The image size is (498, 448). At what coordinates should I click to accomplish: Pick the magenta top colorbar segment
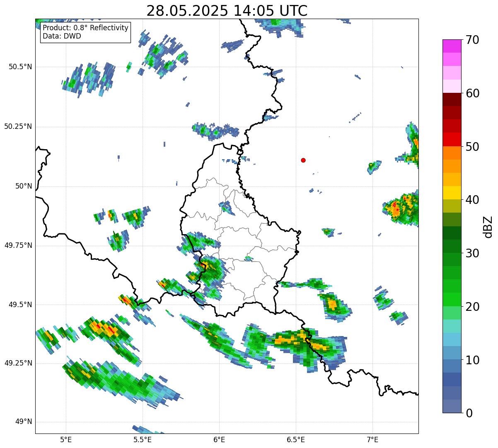point(452,46)
